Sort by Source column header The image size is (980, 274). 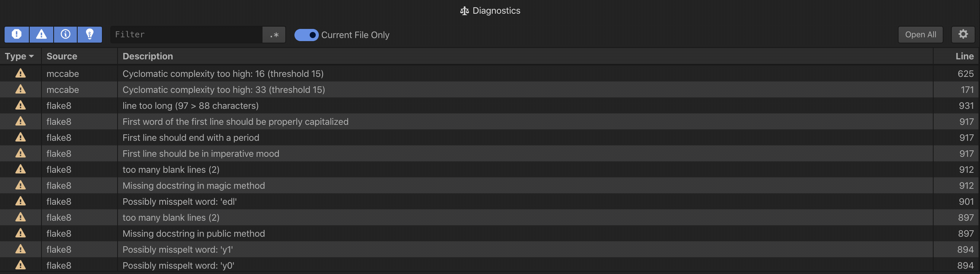click(x=62, y=56)
